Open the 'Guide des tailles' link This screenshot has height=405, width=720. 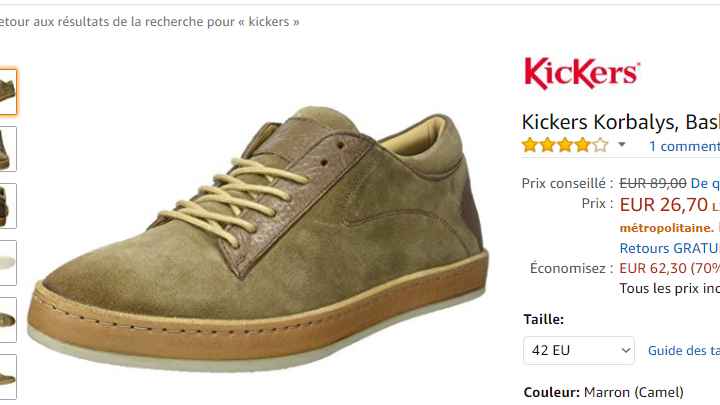[684, 351]
